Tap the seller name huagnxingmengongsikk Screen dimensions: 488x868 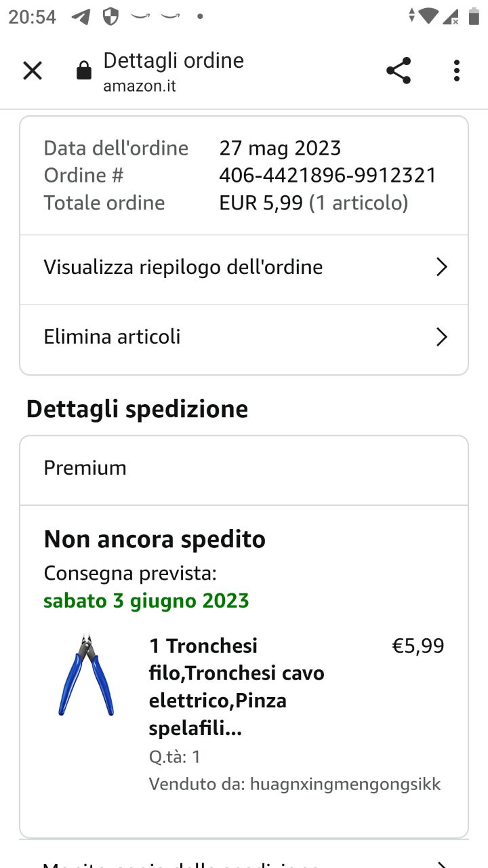pyautogui.click(x=345, y=785)
